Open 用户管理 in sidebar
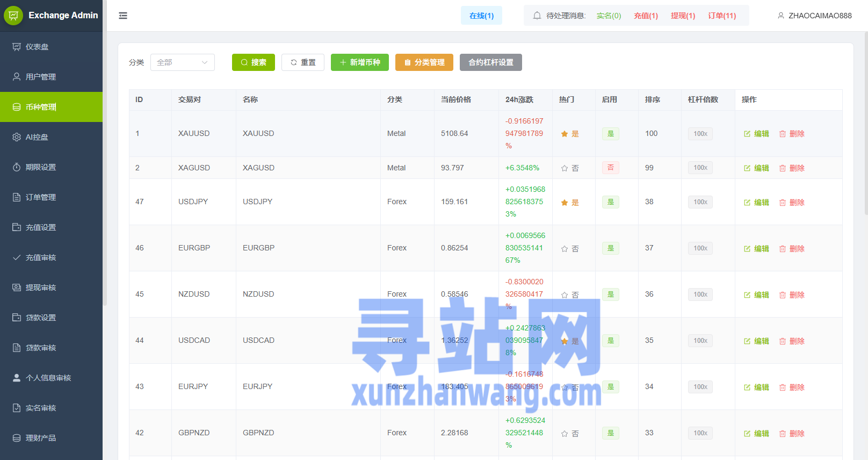 coord(51,77)
